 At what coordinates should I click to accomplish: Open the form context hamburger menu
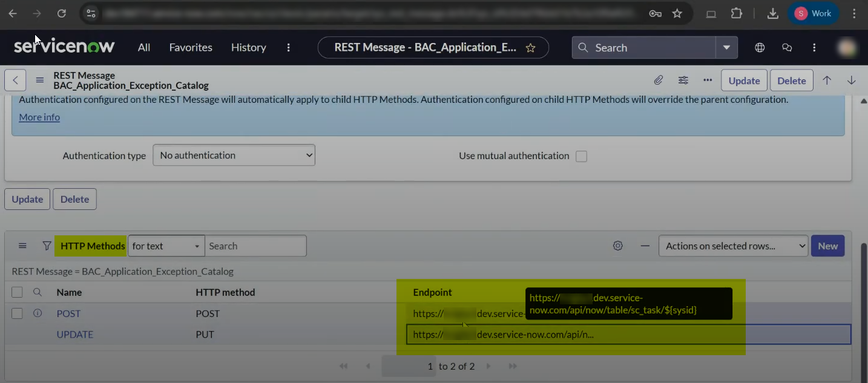pyautogui.click(x=40, y=80)
